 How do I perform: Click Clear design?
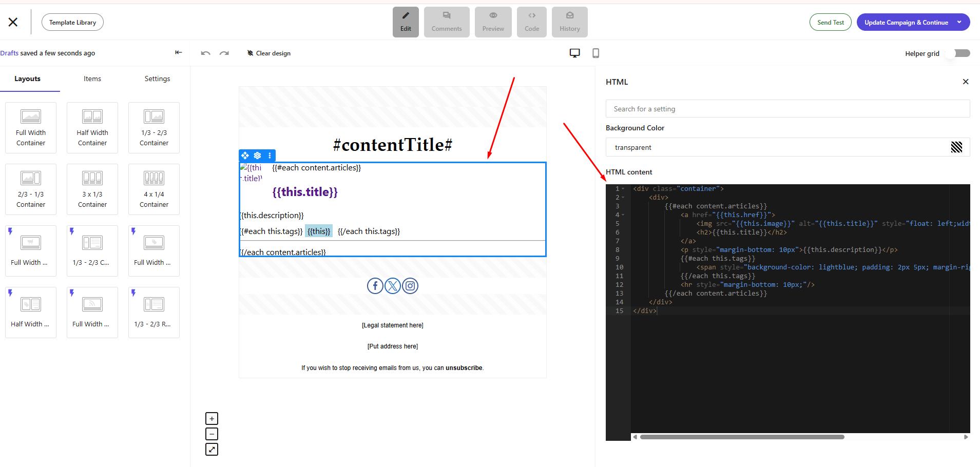(268, 53)
